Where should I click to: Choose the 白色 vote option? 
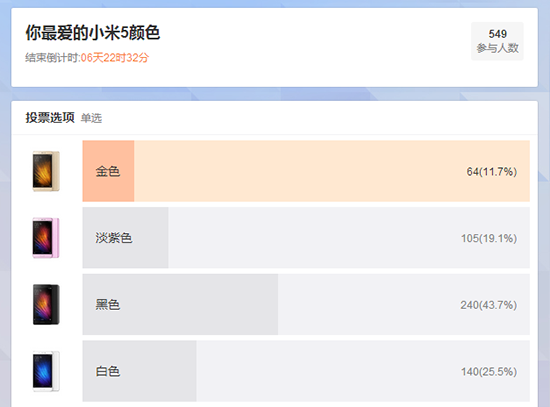pyautogui.click(x=306, y=371)
